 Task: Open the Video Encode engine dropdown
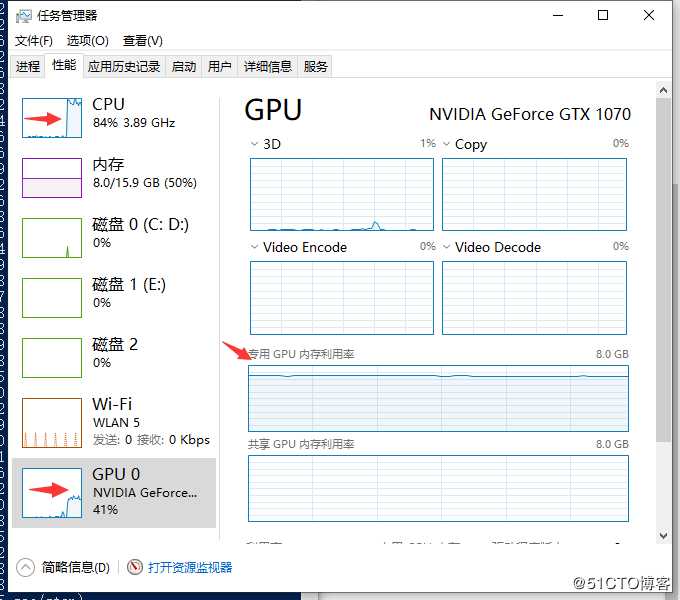tap(255, 247)
